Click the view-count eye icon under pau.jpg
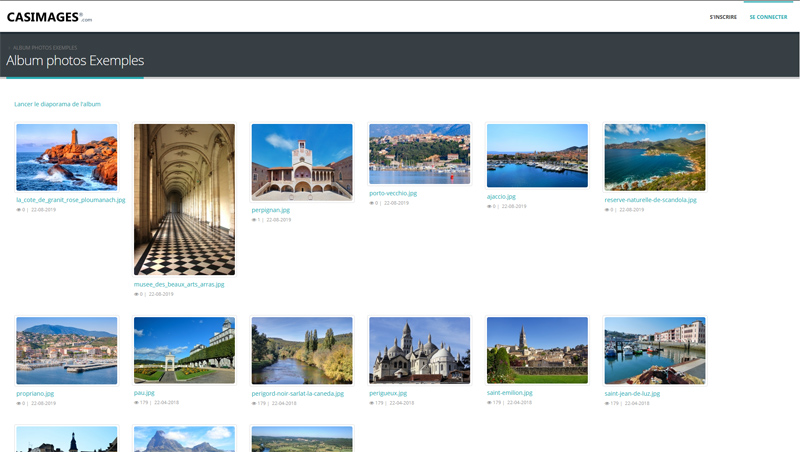This screenshot has height=452, width=800. click(137, 403)
